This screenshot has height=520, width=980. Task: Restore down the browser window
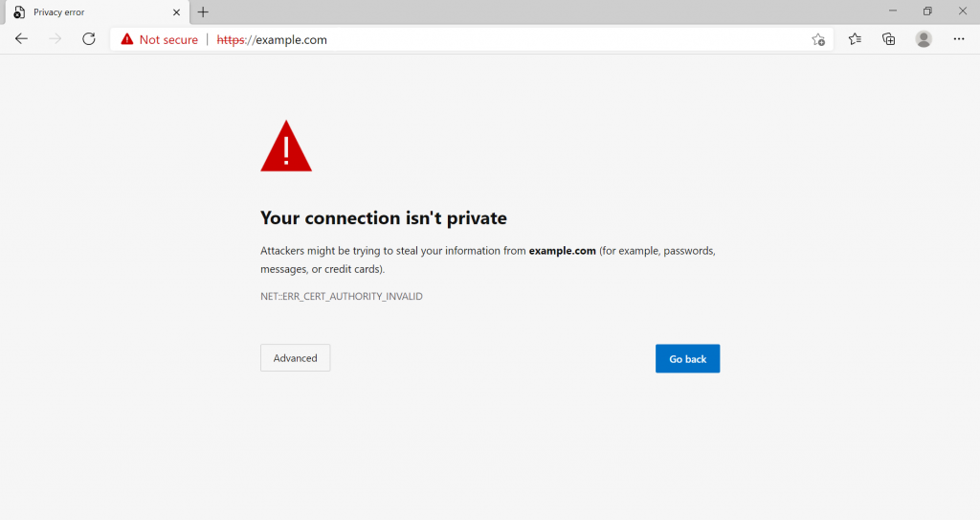(927, 11)
